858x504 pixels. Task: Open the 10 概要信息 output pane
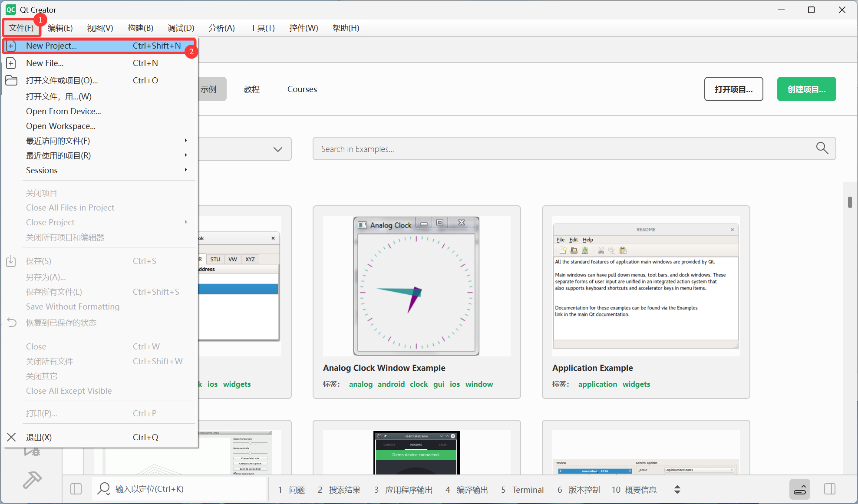pos(634,490)
